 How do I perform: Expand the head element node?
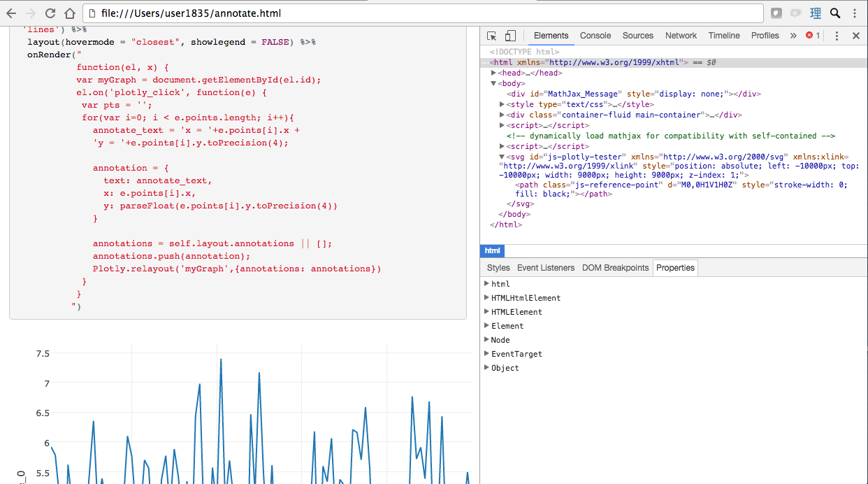494,73
